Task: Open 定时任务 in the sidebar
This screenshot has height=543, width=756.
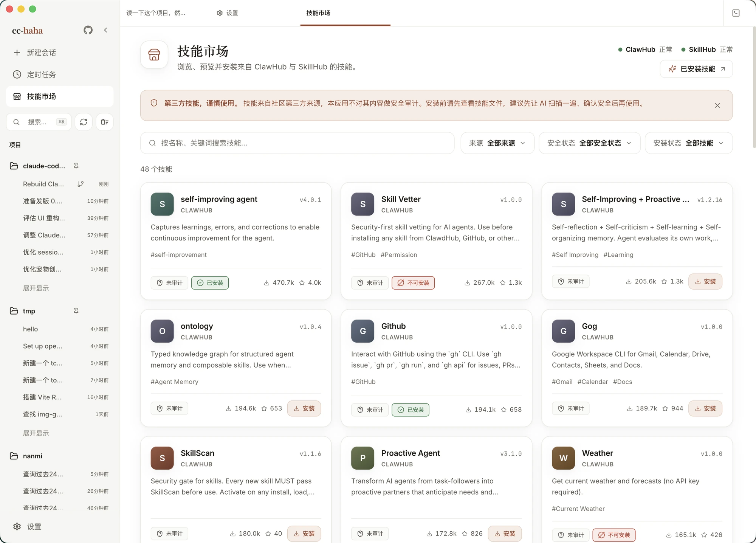Action: click(60, 74)
